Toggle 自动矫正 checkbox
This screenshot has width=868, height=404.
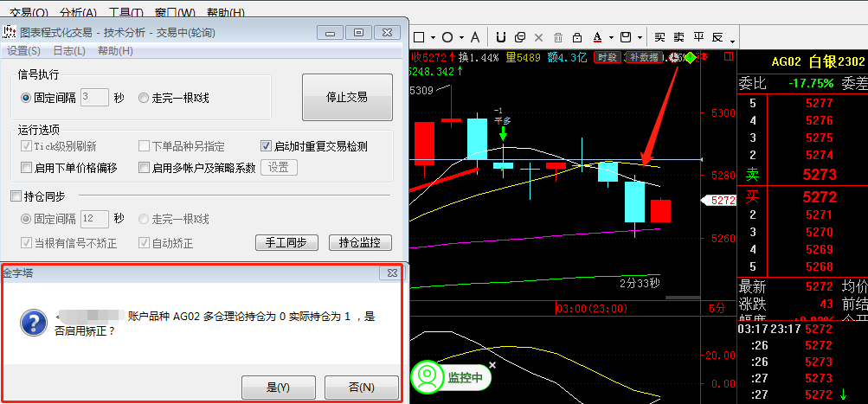[x=144, y=243]
